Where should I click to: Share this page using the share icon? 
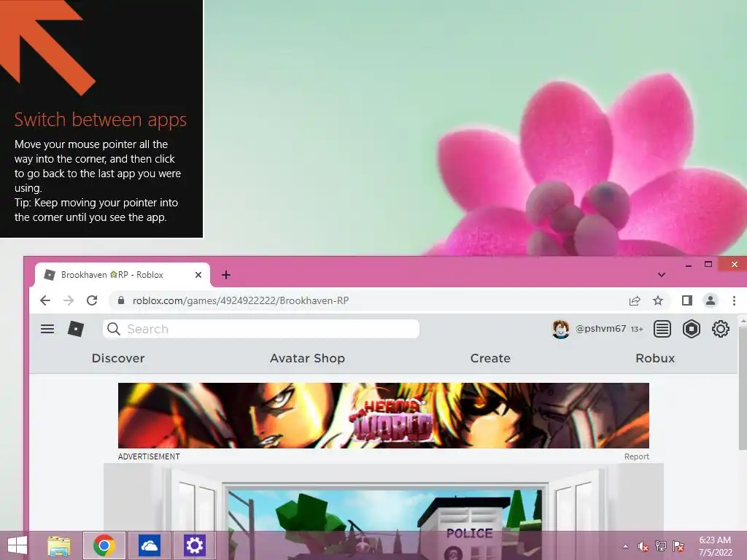point(635,300)
